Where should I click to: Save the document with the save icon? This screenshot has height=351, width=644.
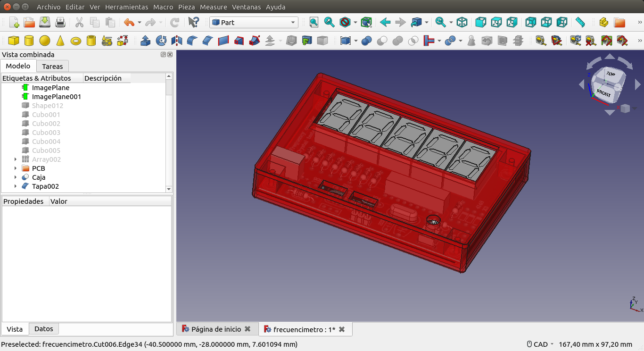(45, 22)
